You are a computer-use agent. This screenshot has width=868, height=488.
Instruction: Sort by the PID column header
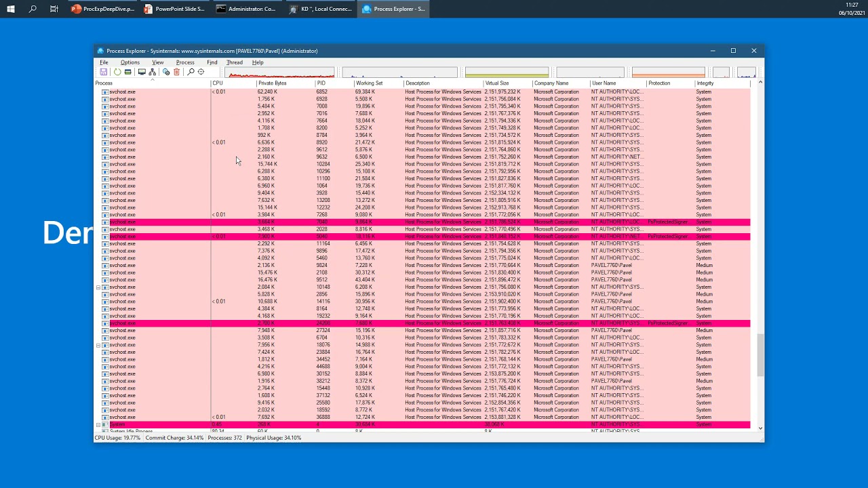point(334,83)
